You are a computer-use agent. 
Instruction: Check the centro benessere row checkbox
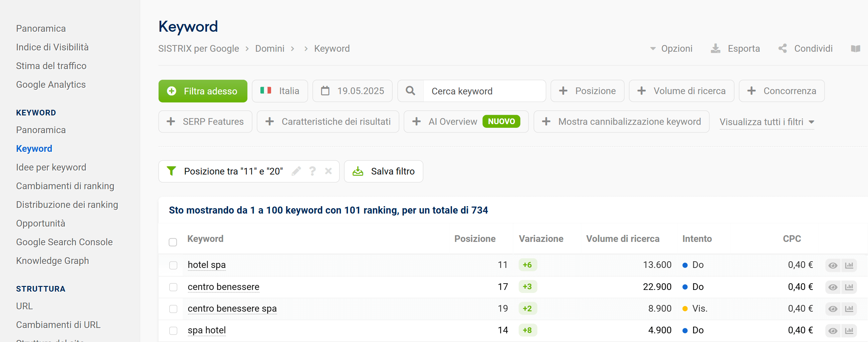[x=173, y=287]
